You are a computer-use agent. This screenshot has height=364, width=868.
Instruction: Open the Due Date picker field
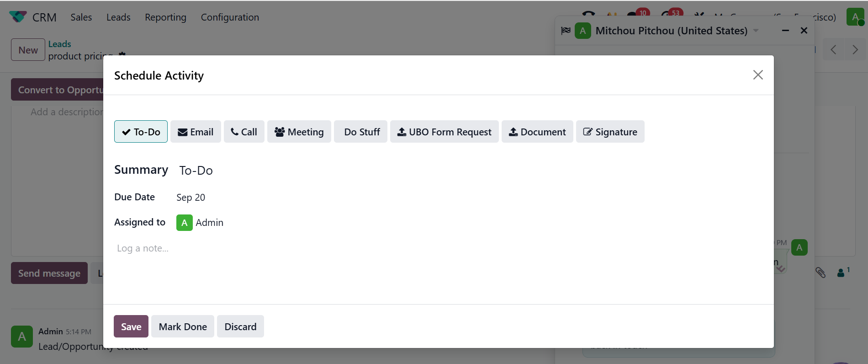(191, 198)
